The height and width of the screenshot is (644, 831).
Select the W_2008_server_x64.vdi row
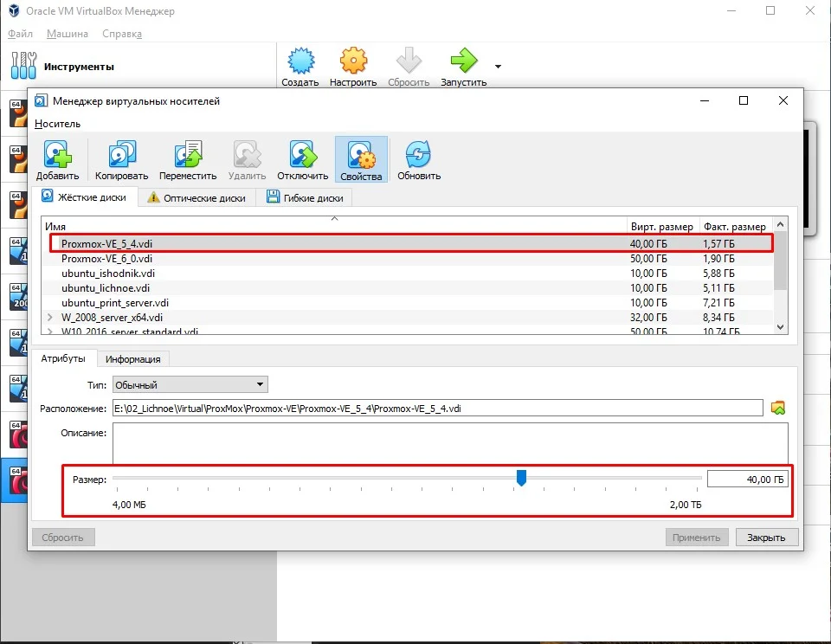tap(407, 318)
